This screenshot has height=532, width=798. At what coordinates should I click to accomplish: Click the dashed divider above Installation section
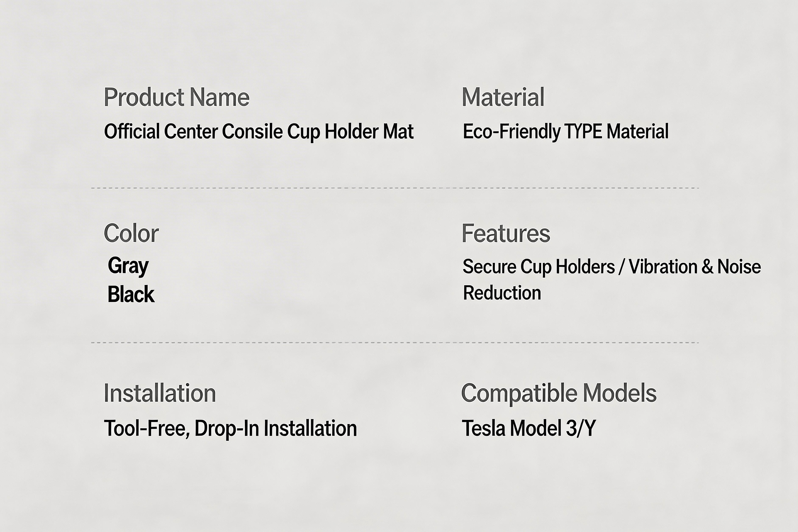pyautogui.click(x=395, y=343)
